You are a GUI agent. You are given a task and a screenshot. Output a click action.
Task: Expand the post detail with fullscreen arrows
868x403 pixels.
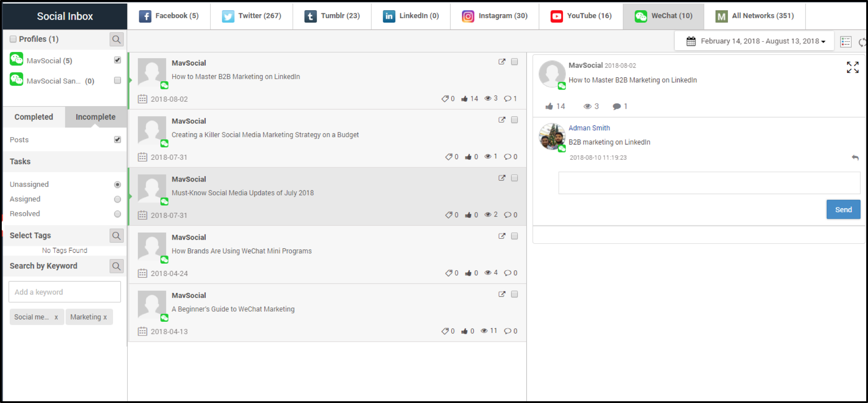pos(852,67)
